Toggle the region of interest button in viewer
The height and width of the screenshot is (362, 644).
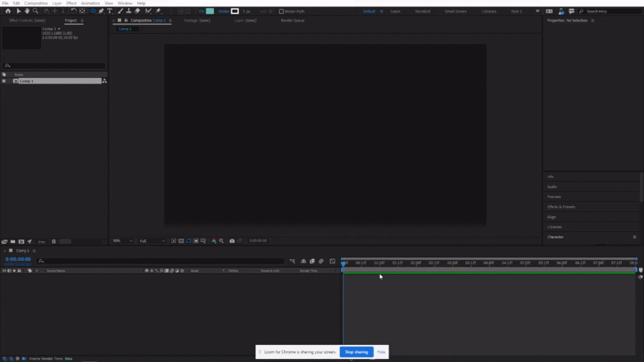click(x=196, y=241)
